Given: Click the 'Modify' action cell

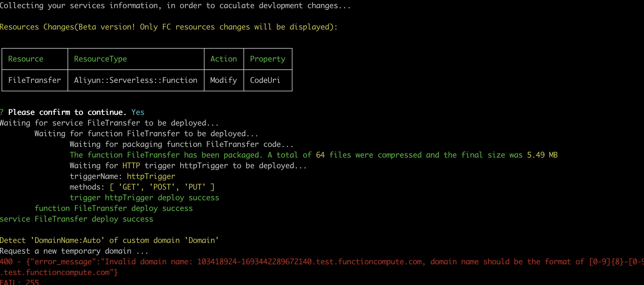Looking at the screenshot, I should coord(224,80).
